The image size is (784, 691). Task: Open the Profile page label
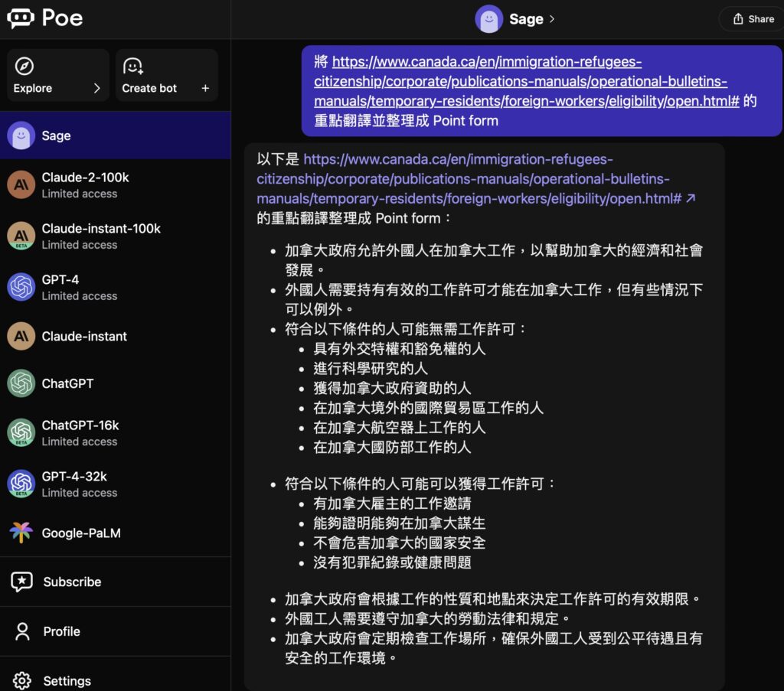pyautogui.click(x=61, y=631)
